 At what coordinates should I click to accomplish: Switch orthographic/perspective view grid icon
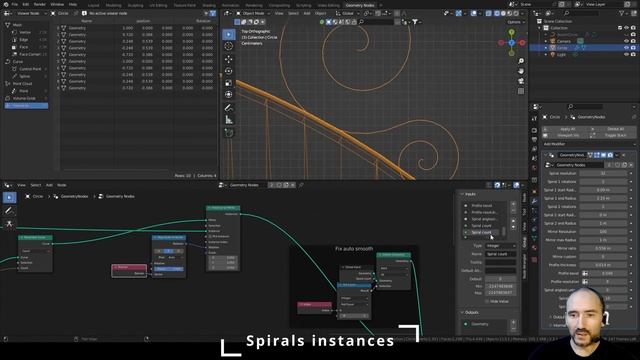tap(521, 91)
